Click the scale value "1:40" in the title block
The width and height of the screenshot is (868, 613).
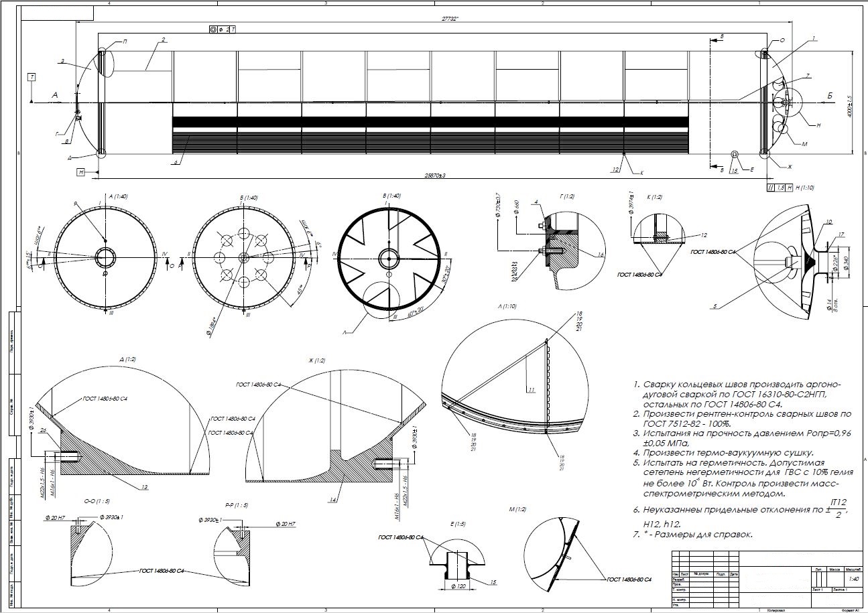coord(853,578)
